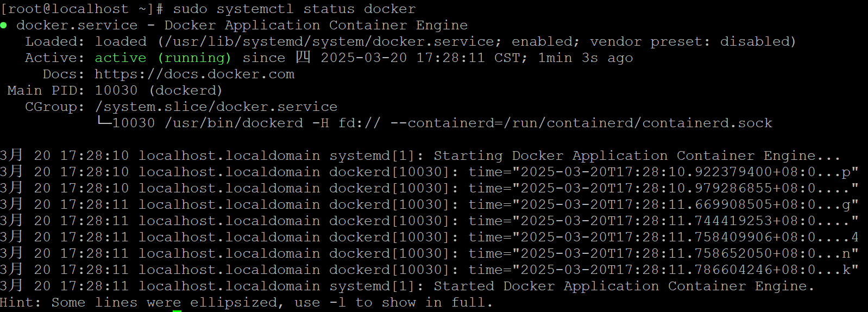868x312 pixels.
Task: Click the 四 weekday character in the Active line
Action: point(303,58)
